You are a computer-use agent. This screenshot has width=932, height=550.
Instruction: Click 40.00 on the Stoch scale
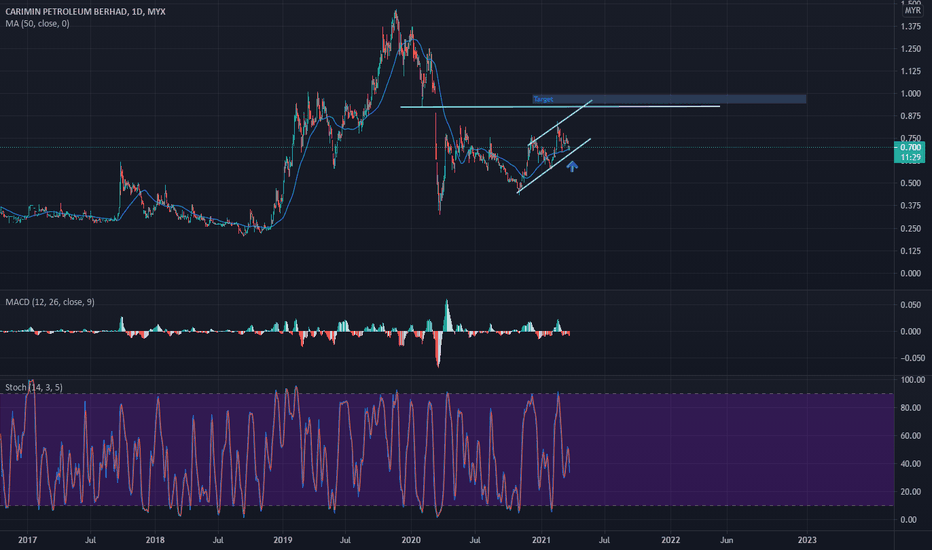click(912, 464)
